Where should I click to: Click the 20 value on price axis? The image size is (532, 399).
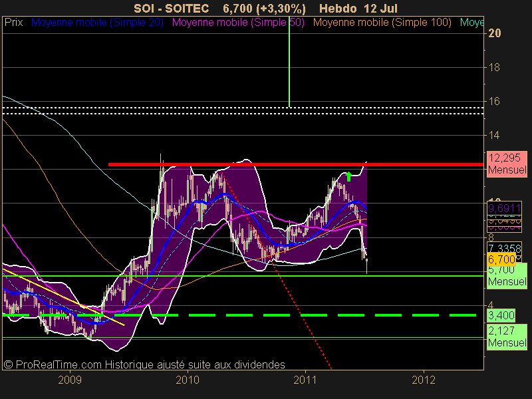tap(494, 33)
